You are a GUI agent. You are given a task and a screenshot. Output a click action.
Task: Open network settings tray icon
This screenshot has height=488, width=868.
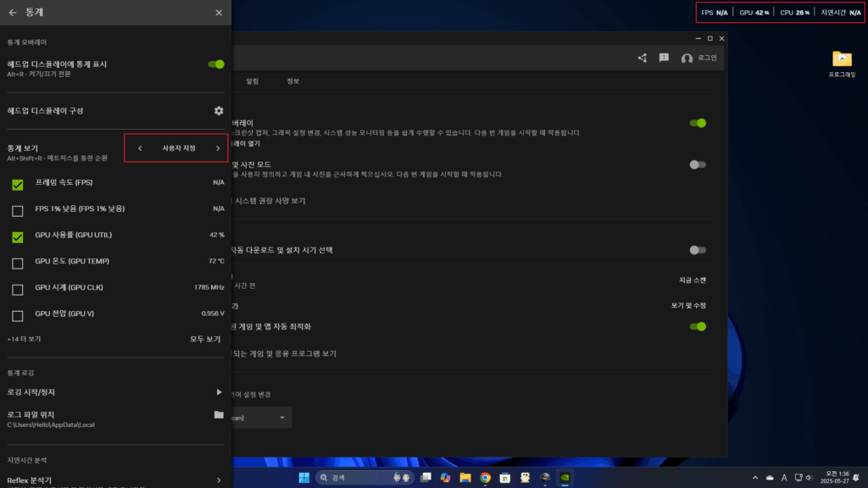(798, 478)
